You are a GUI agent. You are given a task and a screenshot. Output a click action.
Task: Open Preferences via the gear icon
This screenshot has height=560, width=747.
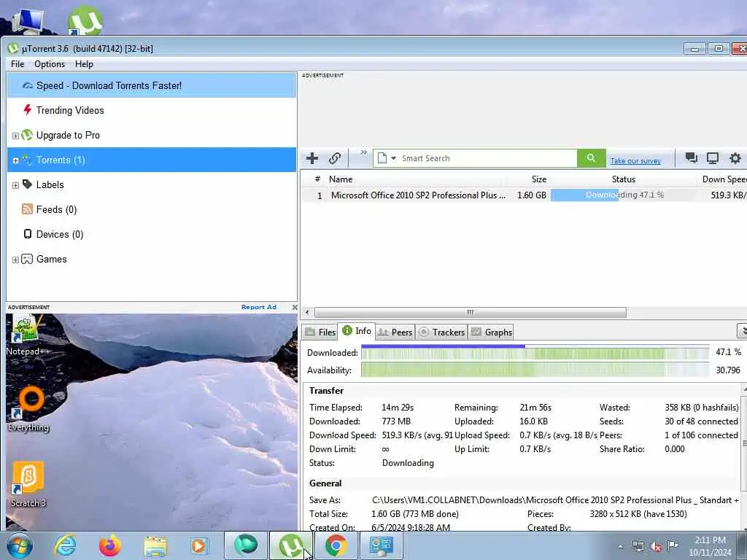click(x=735, y=158)
